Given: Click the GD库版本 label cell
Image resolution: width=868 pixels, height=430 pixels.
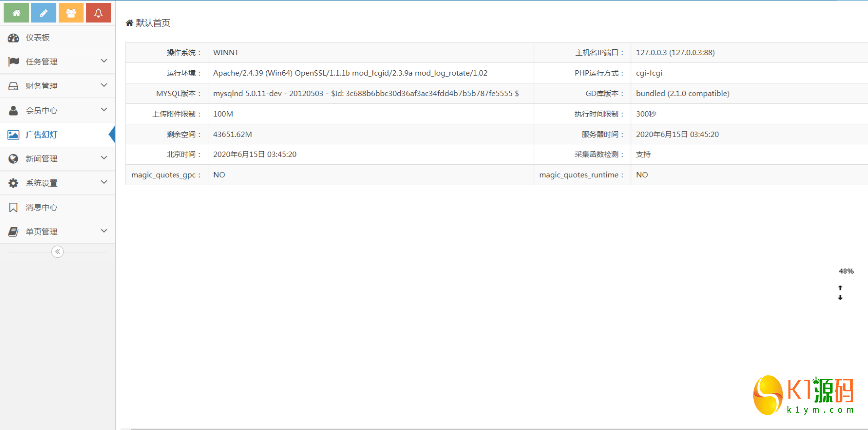Looking at the screenshot, I should pos(582,93).
